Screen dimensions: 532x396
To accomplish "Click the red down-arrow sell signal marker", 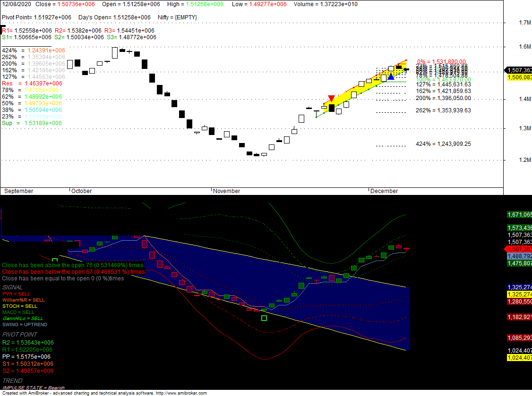I will click(x=332, y=99).
